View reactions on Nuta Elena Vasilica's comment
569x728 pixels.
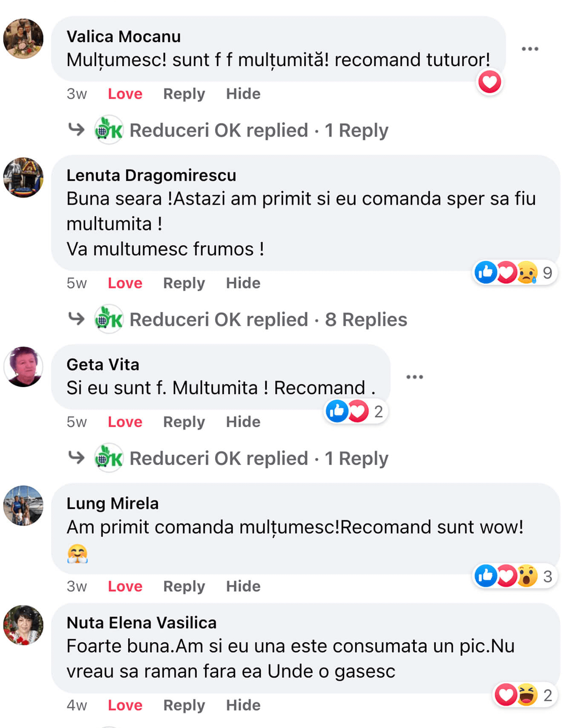[524, 695]
